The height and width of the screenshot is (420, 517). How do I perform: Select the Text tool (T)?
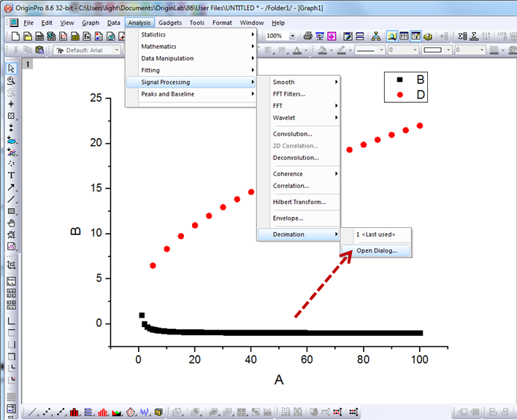coord(11,175)
